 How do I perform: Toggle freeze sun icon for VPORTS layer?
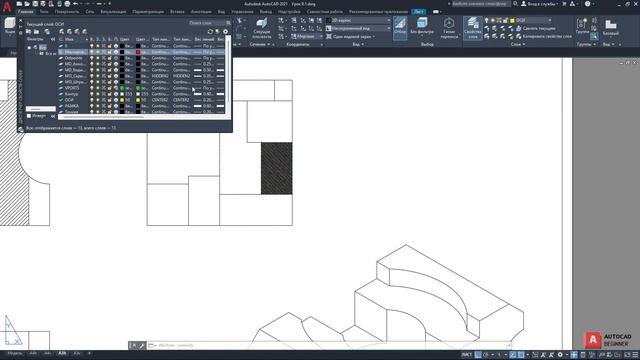point(98,88)
